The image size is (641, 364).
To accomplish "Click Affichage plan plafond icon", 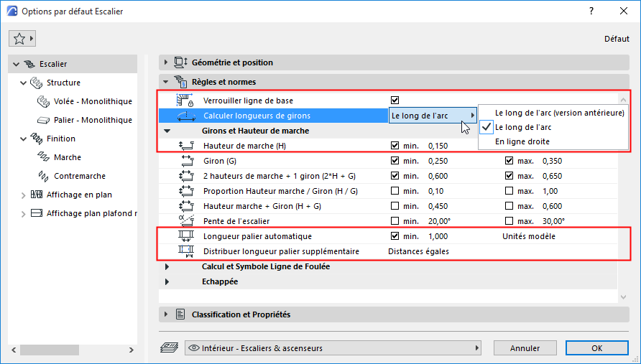I will (37, 213).
